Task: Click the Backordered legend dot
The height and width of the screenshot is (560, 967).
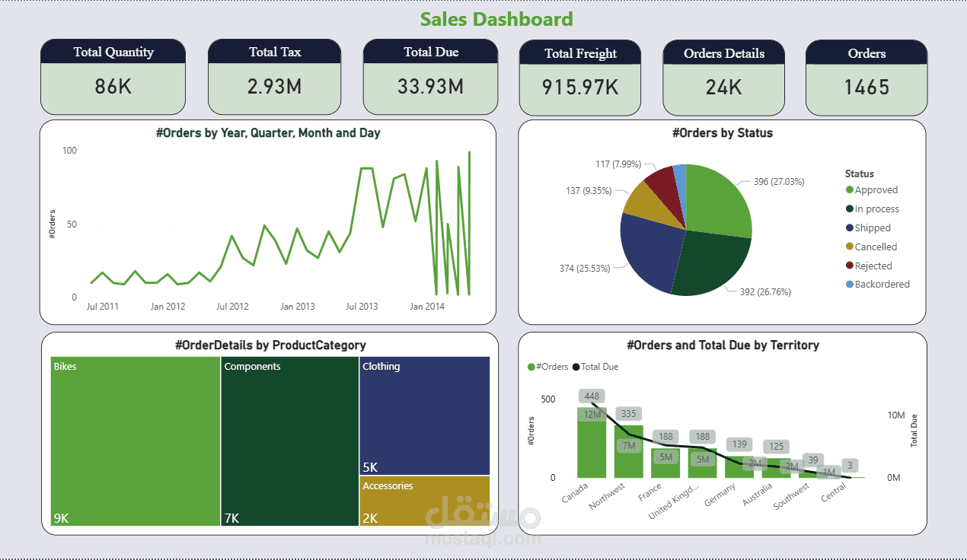Action: [851, 284]
